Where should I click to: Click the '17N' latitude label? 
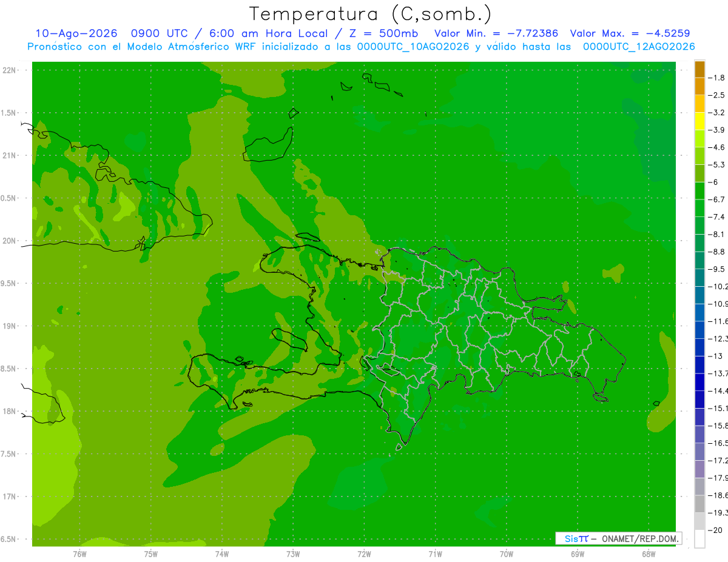click(9, 497)
